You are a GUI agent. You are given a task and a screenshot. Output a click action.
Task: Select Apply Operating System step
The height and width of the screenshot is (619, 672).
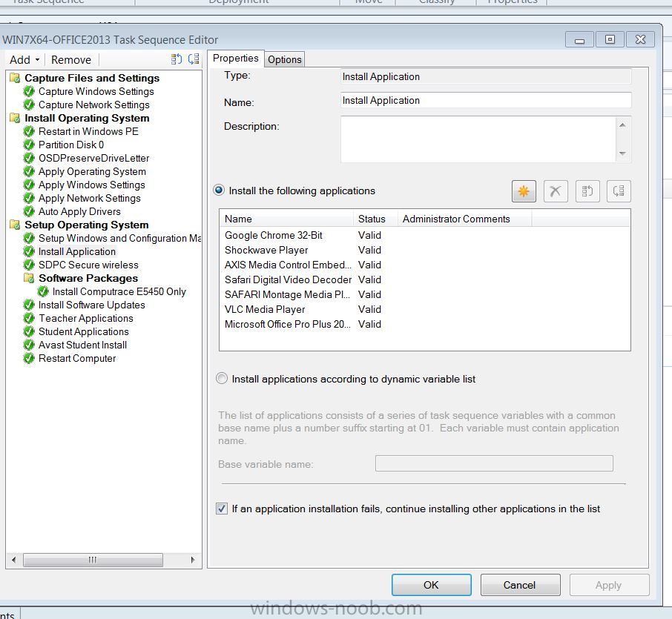pyautogui.click(x=92, y=171)
